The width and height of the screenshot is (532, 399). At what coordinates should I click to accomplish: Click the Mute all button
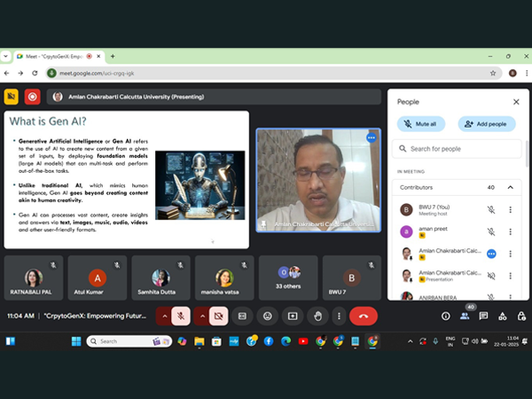point(421,124)
